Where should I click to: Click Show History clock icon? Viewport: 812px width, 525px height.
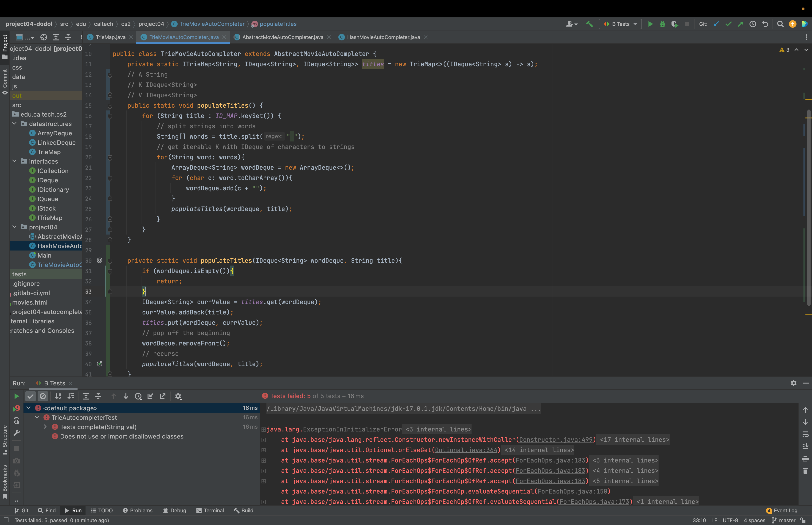[x=753, y=24]
